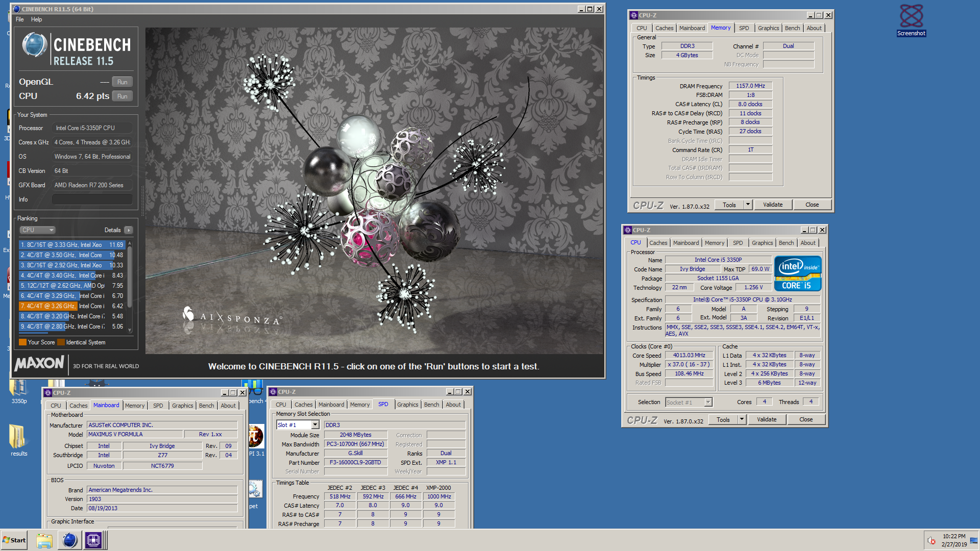The image size is (980, 551).
Task: Click the MAXON logo in Cinebench
Action: click(39, 364)
